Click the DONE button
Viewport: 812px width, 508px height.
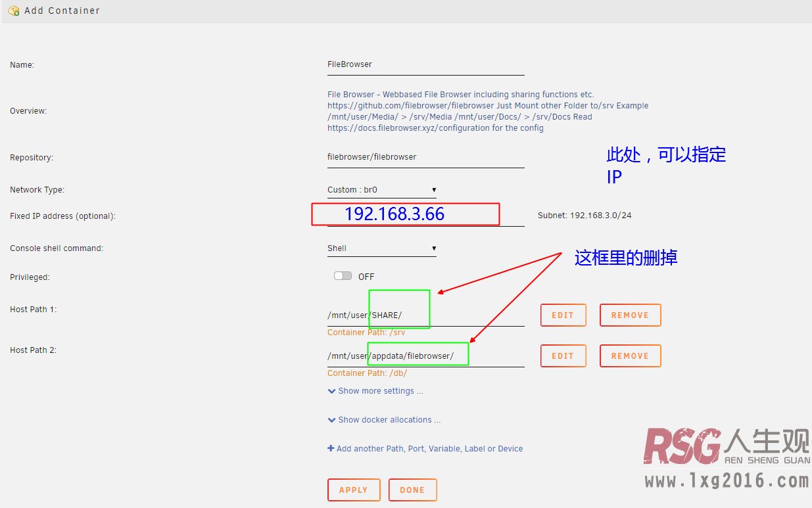[x=412, y=490]
